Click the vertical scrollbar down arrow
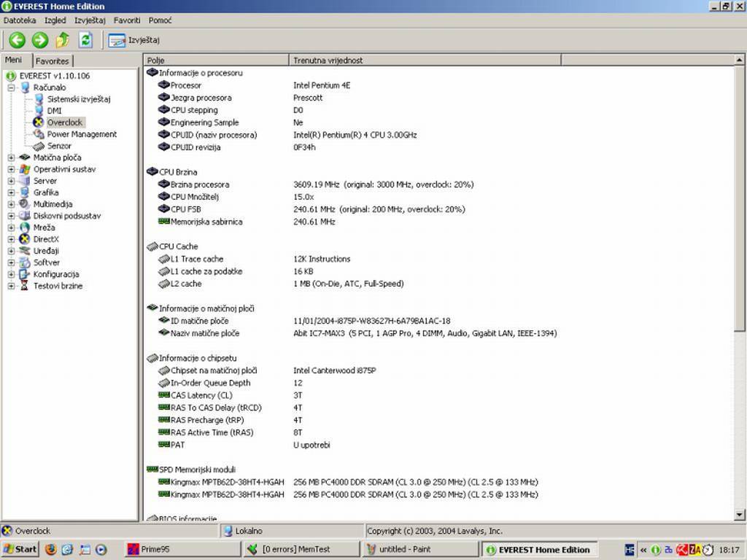The image size is (747, 560). 740,516
